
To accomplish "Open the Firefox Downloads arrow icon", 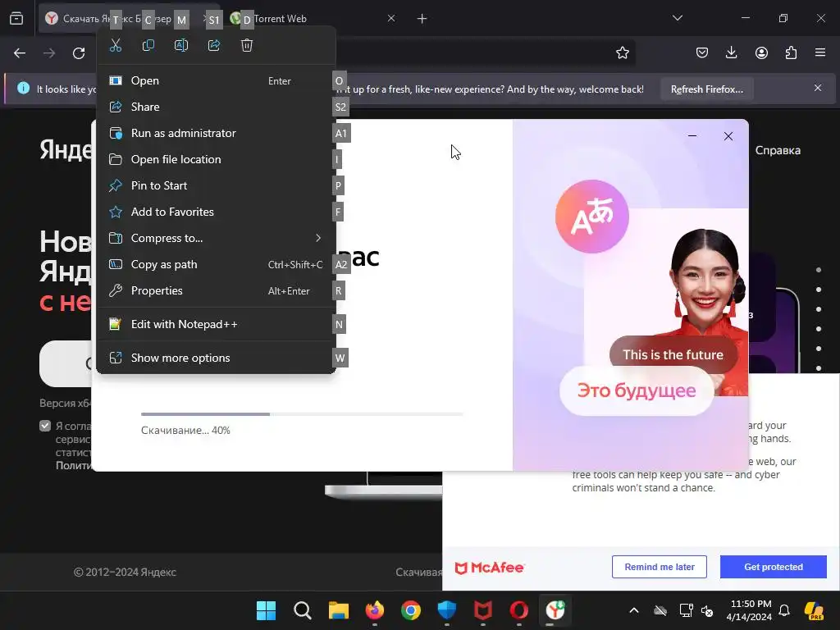I will point(731,52).
